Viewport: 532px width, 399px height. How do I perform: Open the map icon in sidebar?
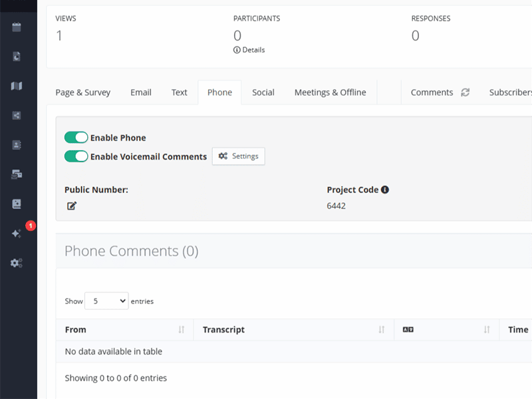click(x=17, y=86)
